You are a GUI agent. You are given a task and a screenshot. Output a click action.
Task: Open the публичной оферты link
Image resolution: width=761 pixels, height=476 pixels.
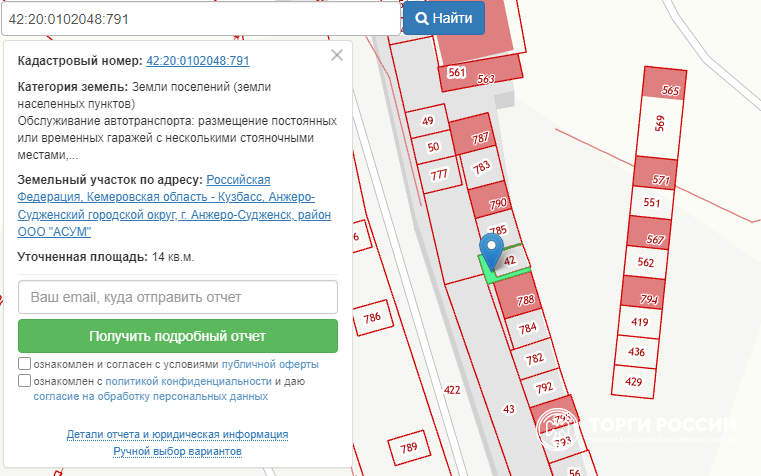point(270,364)
